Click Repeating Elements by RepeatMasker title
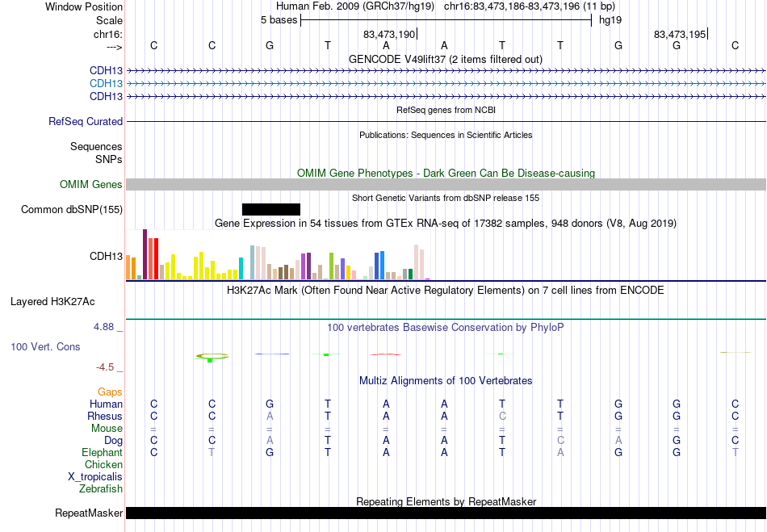This screenshot has height=532, width=767. click(446, 501)
